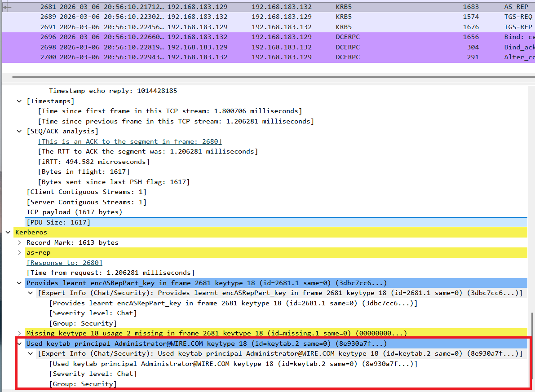This screenshot has width=535, height=392.
Task: Collapse Expert Info under Provides learnt encASRepPart_key
Action: 31,293
